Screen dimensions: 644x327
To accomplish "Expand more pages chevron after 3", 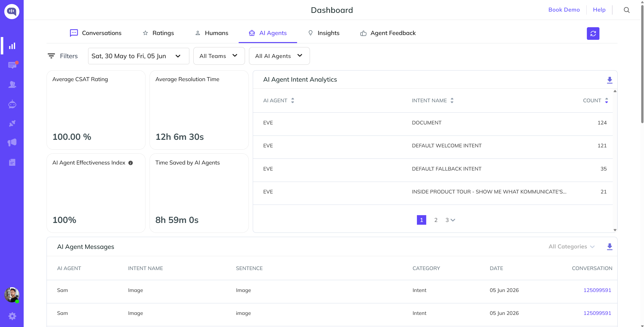I will (x=453, y=220).
